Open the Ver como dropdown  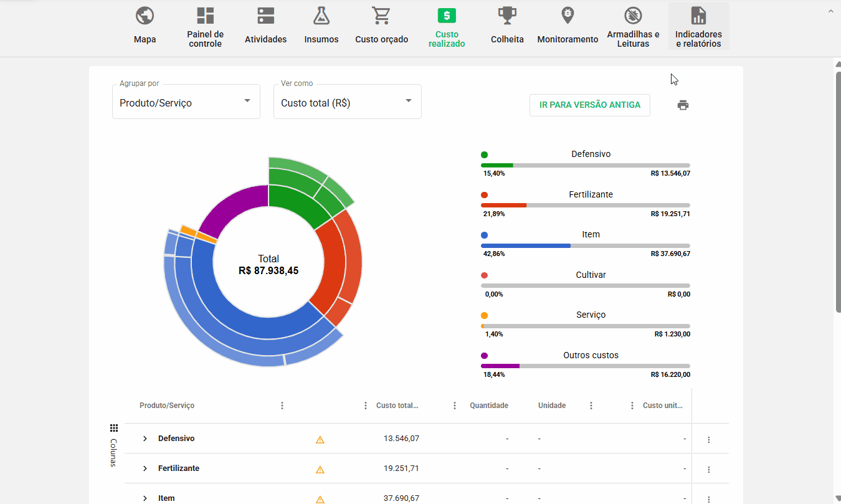coord(347,102)
